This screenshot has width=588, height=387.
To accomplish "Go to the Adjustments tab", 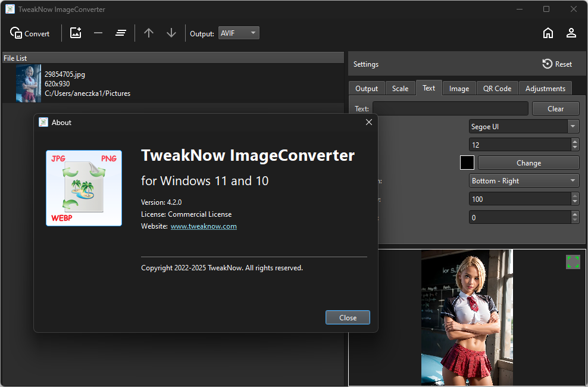I will click(545, 89).
